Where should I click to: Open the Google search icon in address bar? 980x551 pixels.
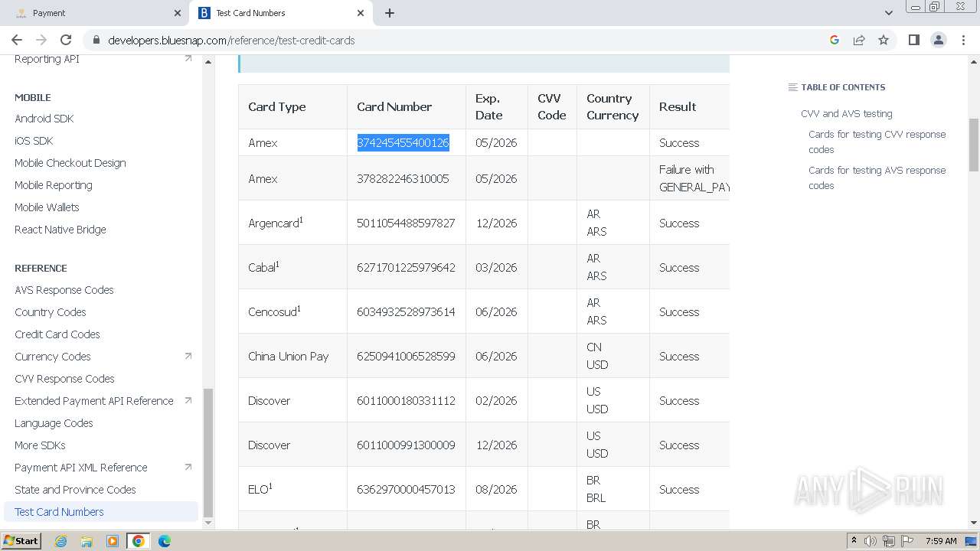(x=835, y=40)
